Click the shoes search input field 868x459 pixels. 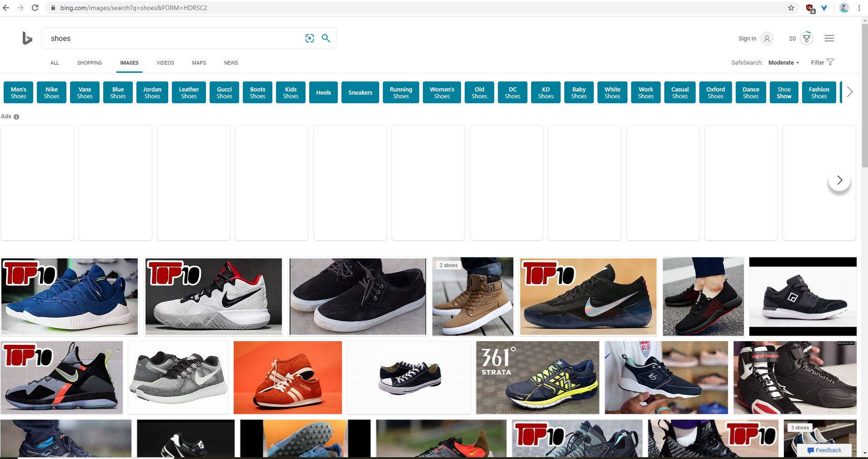(x=173, y=38)
